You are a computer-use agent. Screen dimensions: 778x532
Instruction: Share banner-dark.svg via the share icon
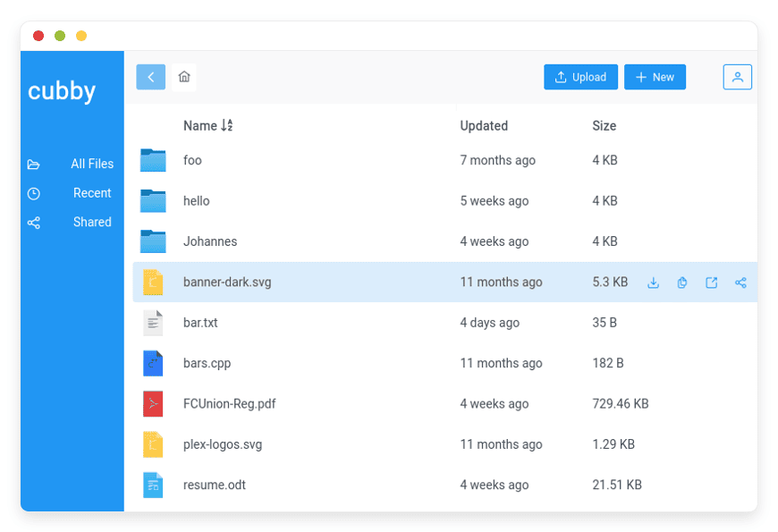pos(740,283)
